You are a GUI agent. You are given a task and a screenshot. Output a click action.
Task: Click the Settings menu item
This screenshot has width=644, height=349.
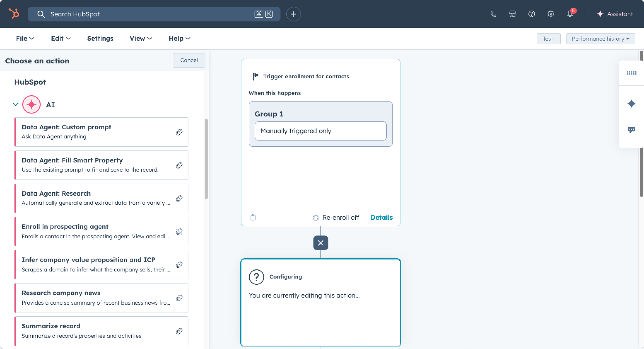[x=100, y=38]
